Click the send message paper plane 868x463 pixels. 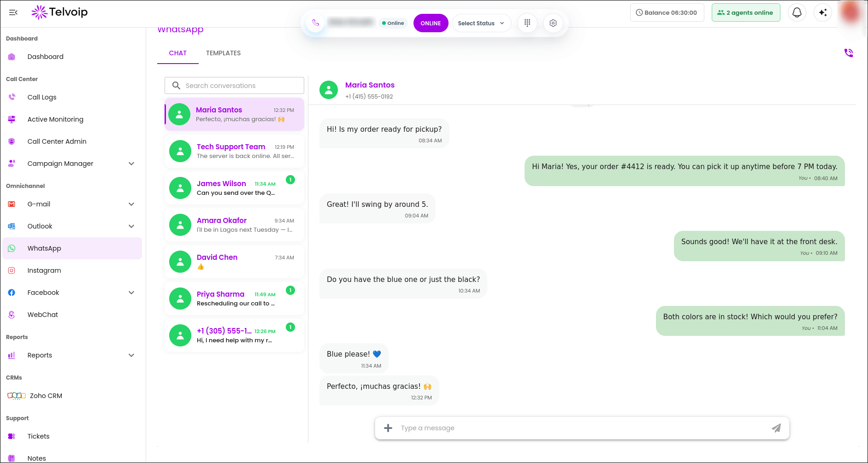point(776,428)
